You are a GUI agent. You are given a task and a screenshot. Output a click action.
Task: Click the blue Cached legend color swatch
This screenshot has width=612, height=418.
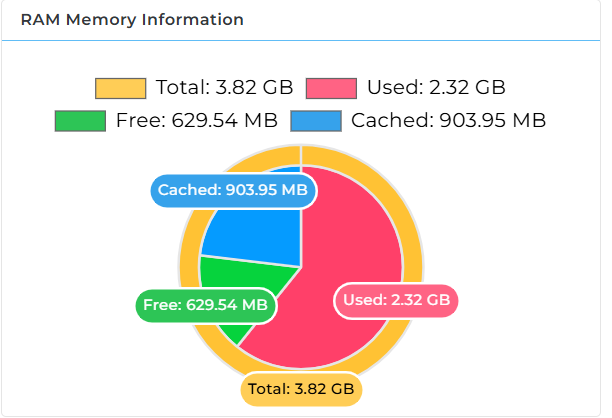coord(316,121)
